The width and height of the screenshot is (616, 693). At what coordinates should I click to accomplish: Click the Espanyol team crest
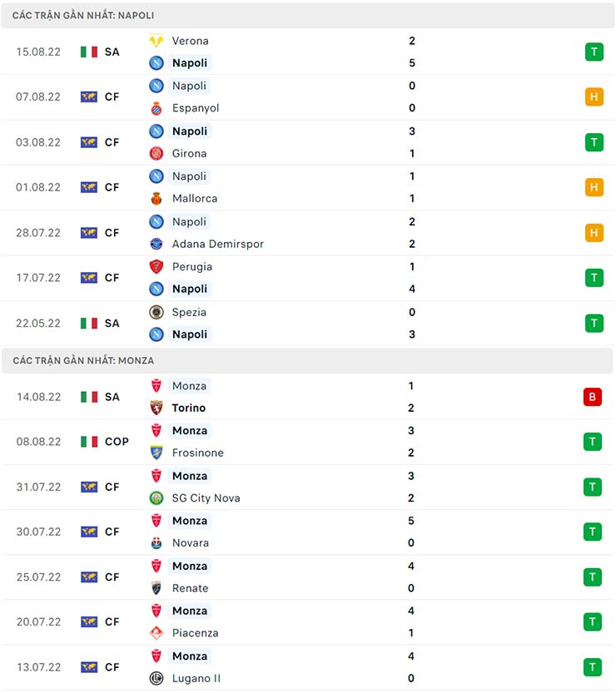point(155,107)
